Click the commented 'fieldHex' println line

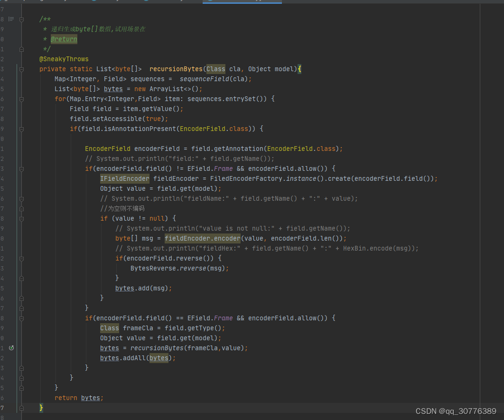point(267,248)
